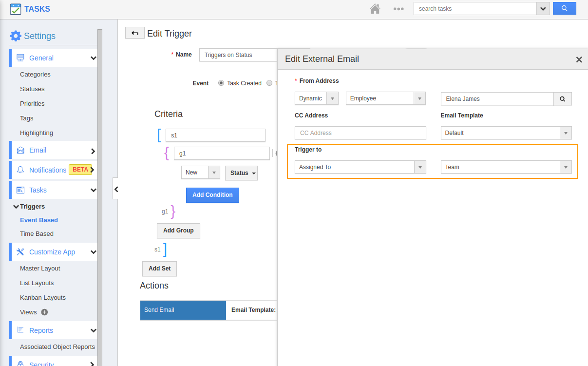Screen dimensions: 588x366
Task: Click the Add Set button
Action: coord(159,269)
